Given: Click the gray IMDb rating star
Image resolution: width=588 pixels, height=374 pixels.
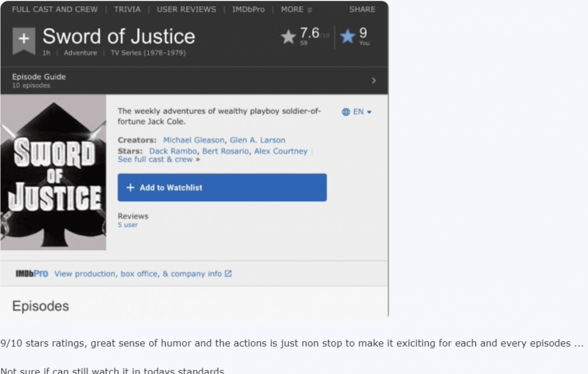Looking at the screenshot, I should pyautogui.click(x=288, y=36).
